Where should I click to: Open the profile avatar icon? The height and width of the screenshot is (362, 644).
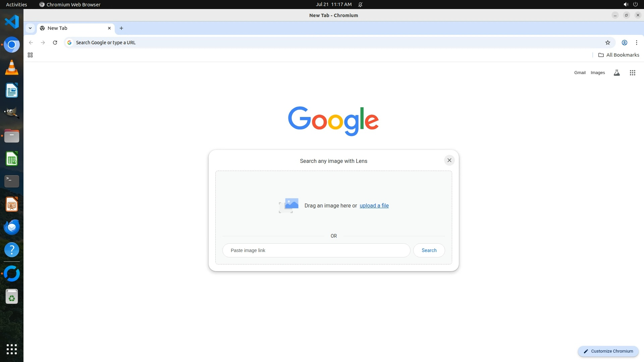coord(624,43)
